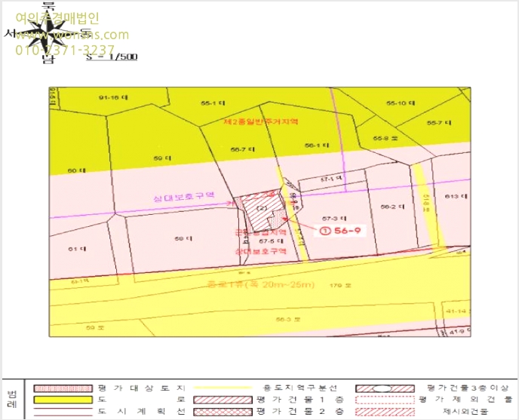Select parcel label 91-16 대
This screenshot has width=519, height=420.
[113, 97]
